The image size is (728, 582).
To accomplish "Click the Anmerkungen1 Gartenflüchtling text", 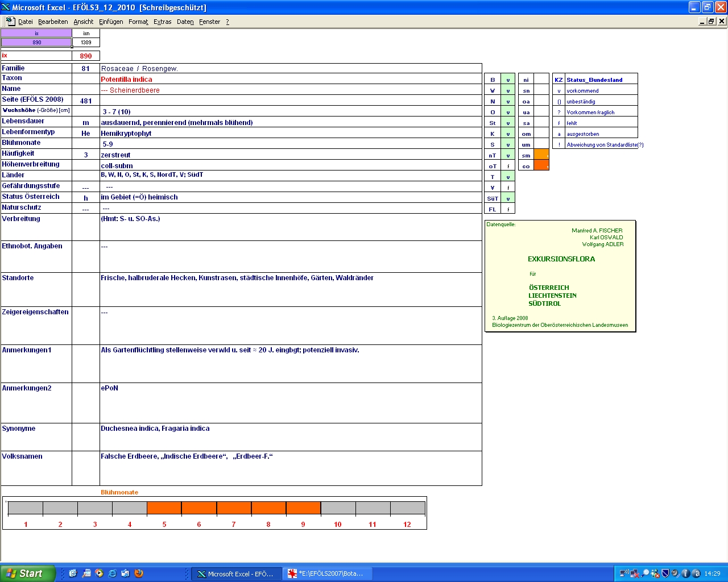I will point(230,350).
